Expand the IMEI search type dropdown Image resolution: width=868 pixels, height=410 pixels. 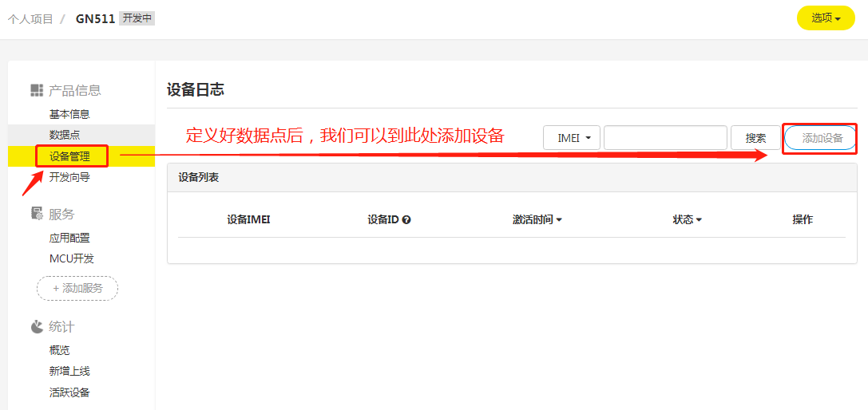tap(572, 138)
